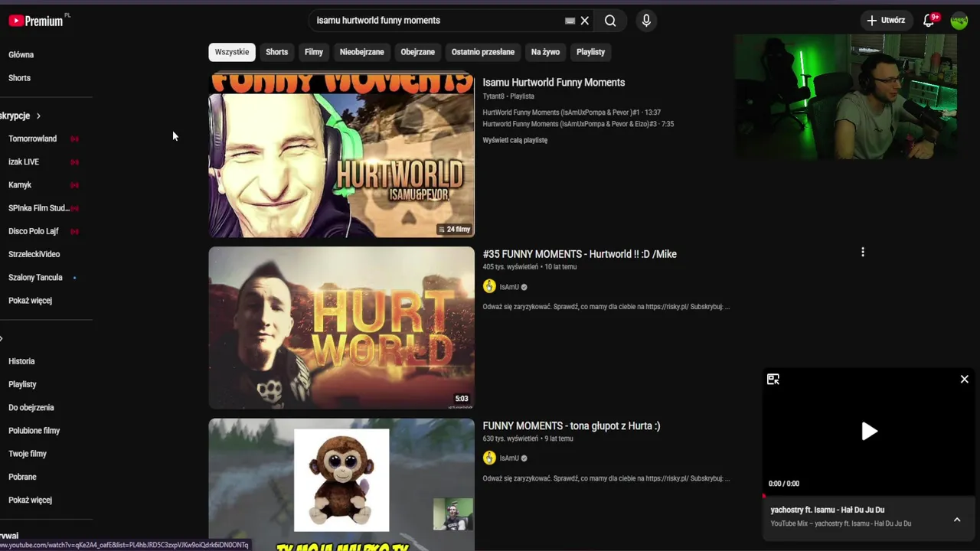Open SPInka Film Studio subscription channel
The width and height of the screenshot is (980, 551).
[x=38, y=207]
